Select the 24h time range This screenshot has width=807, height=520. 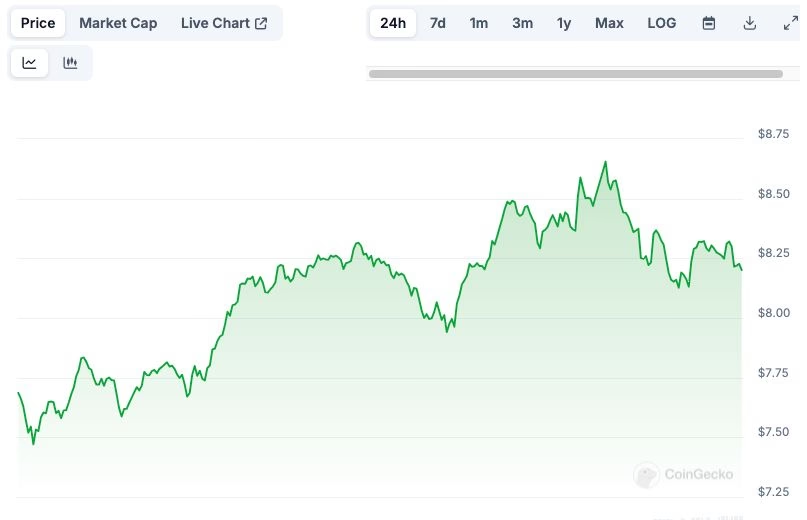(x=393, y=23)
